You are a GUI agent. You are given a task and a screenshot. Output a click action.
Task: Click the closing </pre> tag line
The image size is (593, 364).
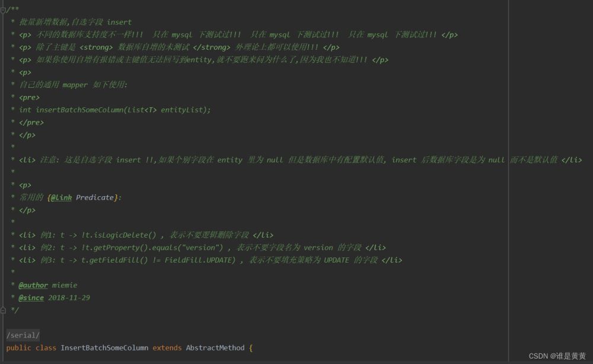coord(31,122)
